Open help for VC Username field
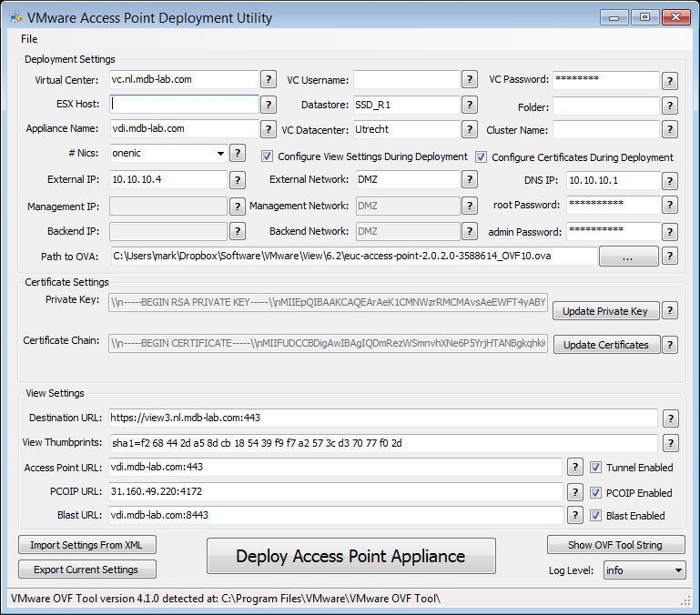 [469, 79]
